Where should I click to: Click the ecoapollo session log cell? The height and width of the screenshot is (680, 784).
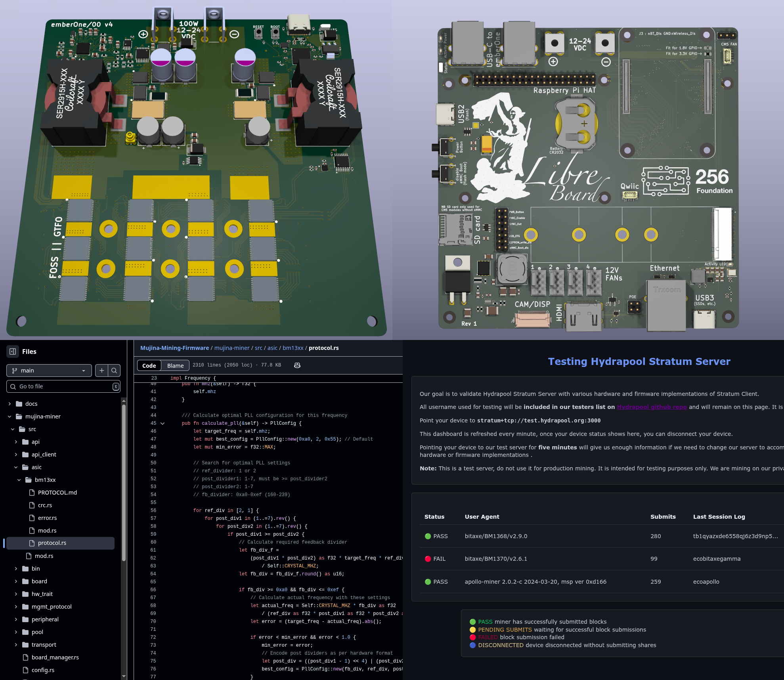(x=706, y=582)
